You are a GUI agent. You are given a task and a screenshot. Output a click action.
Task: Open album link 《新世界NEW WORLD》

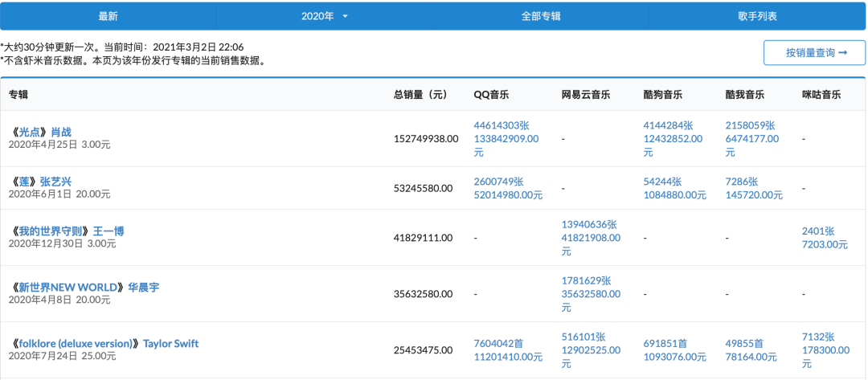click(68, 288)
